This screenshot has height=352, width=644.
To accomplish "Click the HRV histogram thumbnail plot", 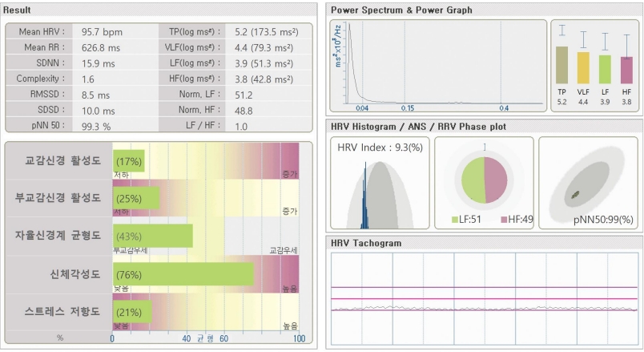I will (x=378, y=183).
